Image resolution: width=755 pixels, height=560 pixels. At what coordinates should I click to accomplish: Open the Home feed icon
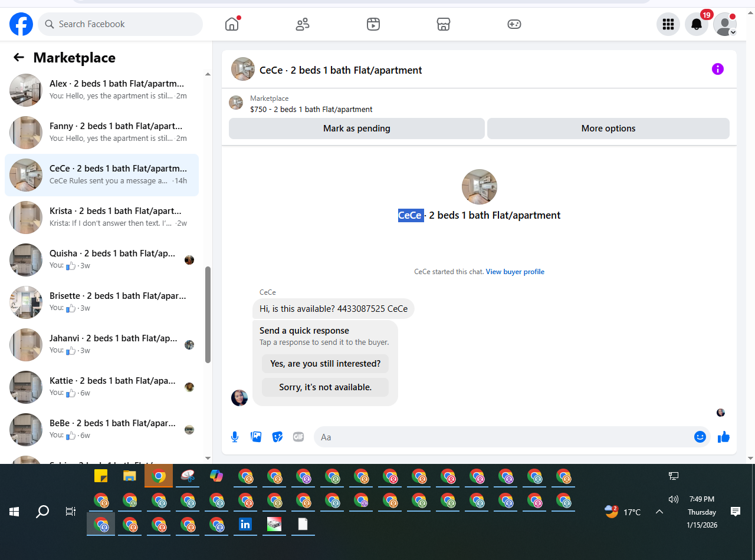pos(232,24)
